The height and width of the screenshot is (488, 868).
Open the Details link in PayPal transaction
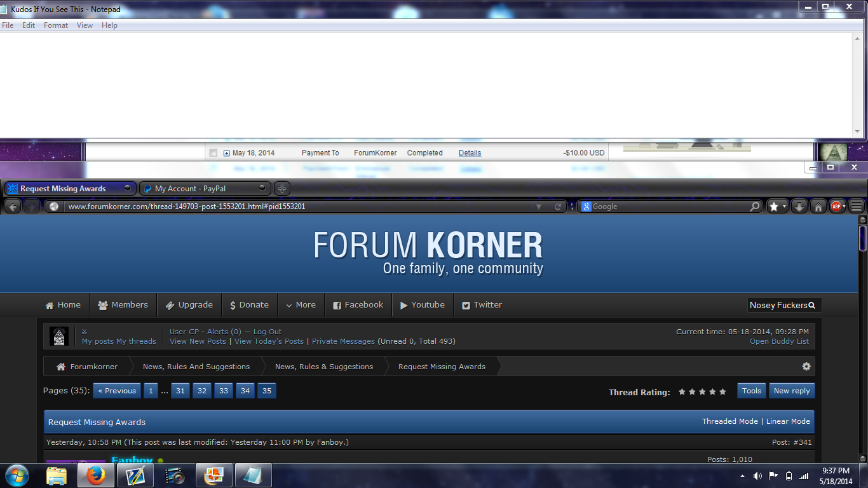click(470, 153)
